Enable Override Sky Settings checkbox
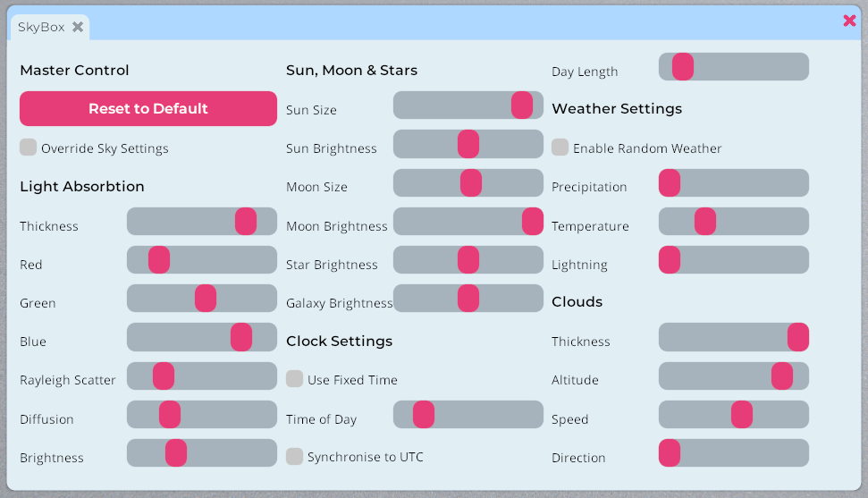 pos(29,148)
